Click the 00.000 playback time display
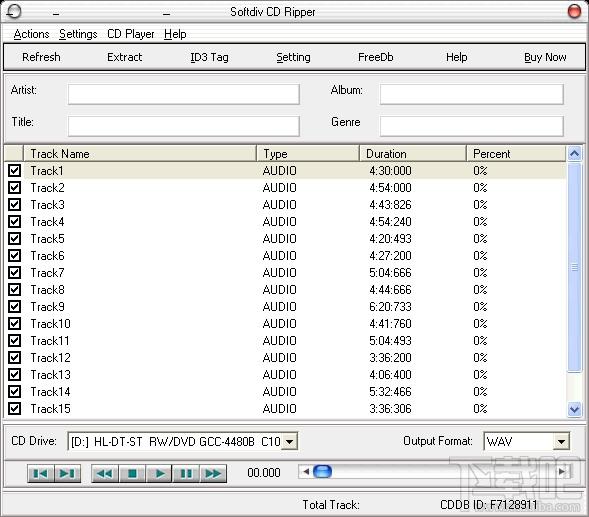Screen dimensions: 589x517 264,473
